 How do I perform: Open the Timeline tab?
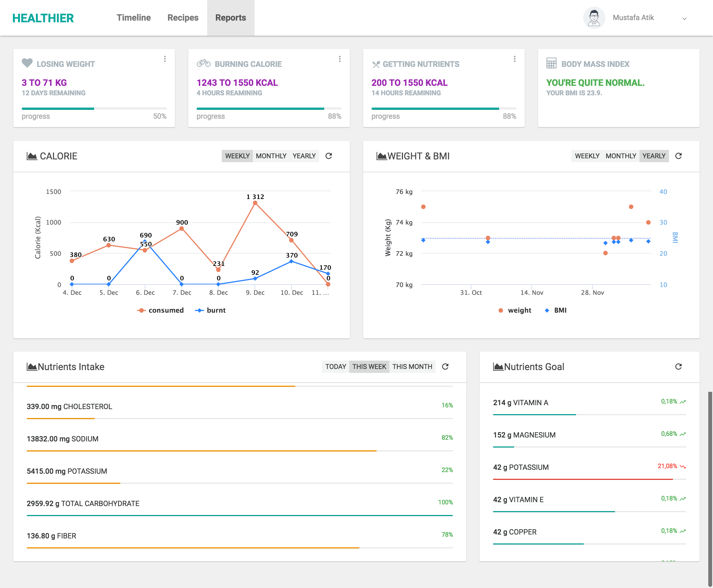coord(134,18)
